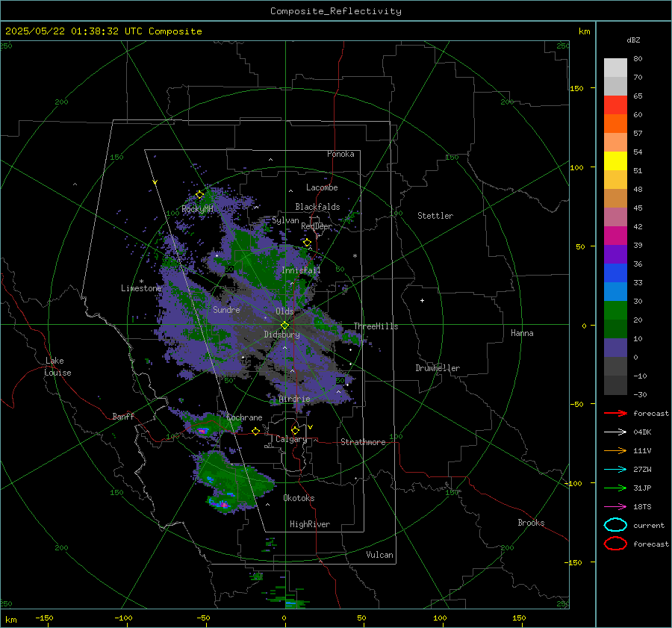This screenshot has height=628, width=672.
Task: Select the light blue 30-33 dBZ swatch
Action: point(615,292)
